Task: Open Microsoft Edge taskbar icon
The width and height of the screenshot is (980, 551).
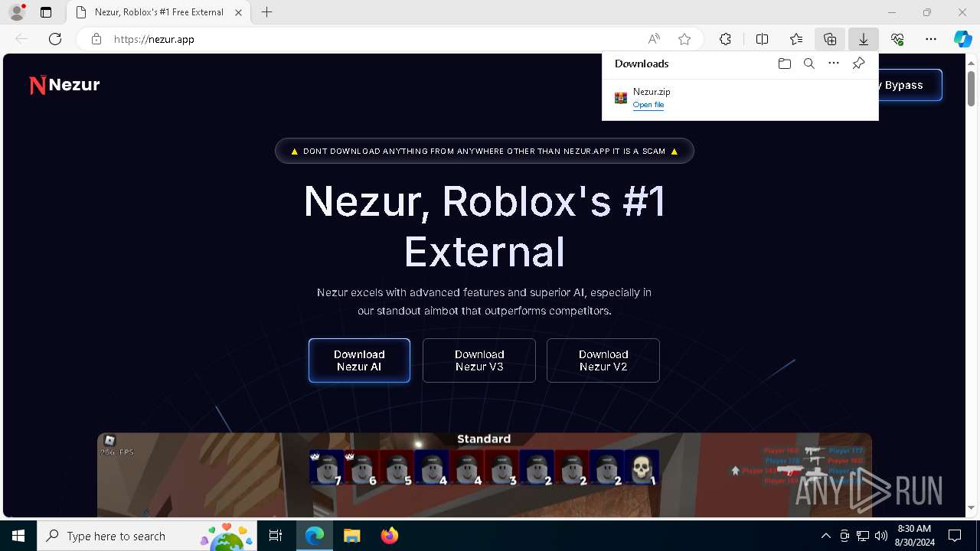Action: pos(315,536)
